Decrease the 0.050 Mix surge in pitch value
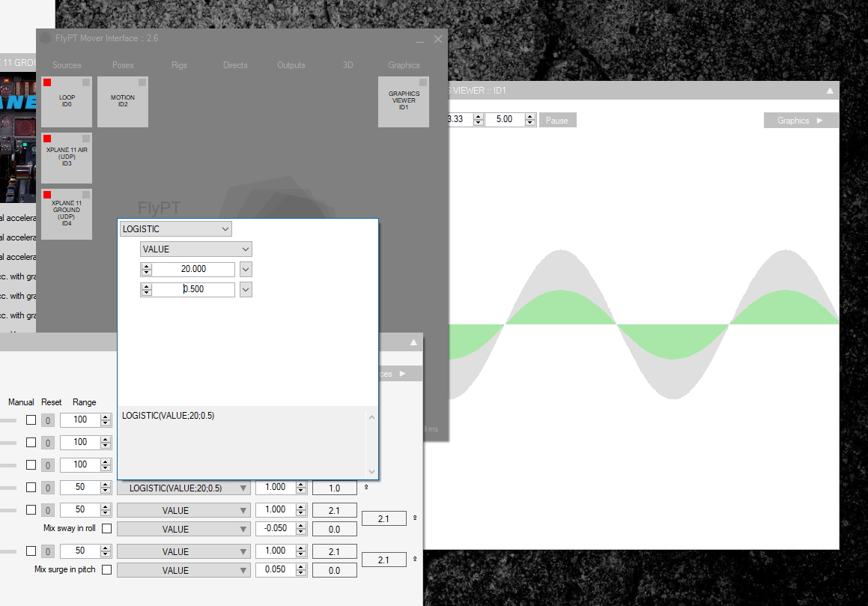 [301, 573]
